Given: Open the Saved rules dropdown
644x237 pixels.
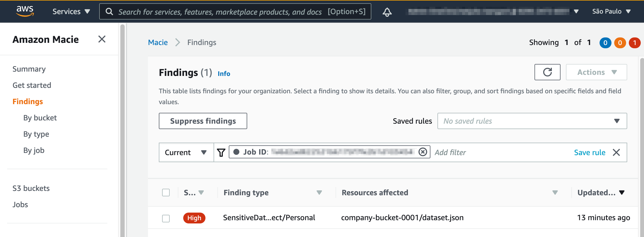Looking at the screenshot, I should pyautogui.click(x=532, y=121).
